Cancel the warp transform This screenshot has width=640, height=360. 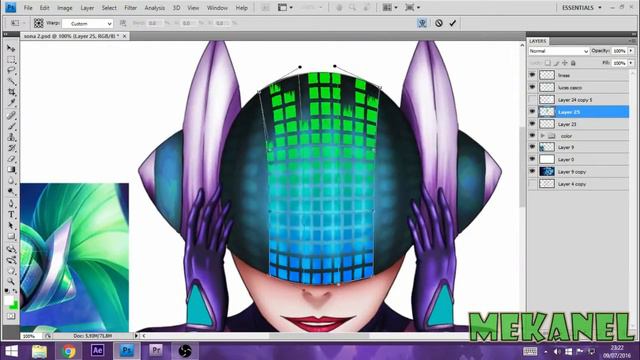click(439, 23)
